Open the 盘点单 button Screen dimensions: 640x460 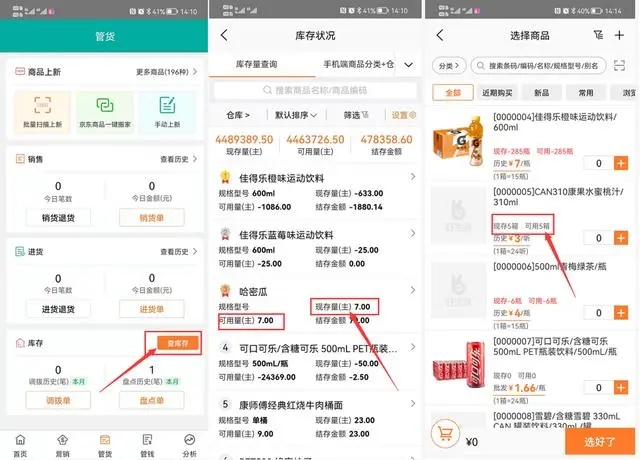pyautogui.click(x=152, y=400)
